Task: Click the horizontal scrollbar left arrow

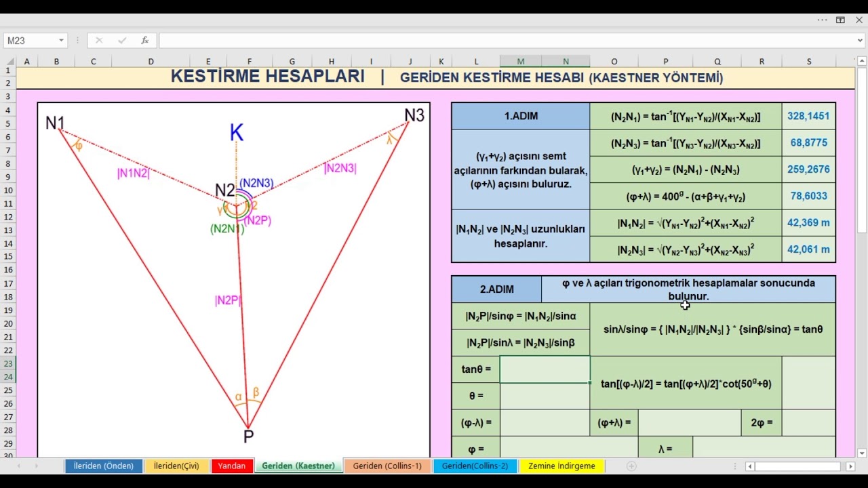Action: 750,466
